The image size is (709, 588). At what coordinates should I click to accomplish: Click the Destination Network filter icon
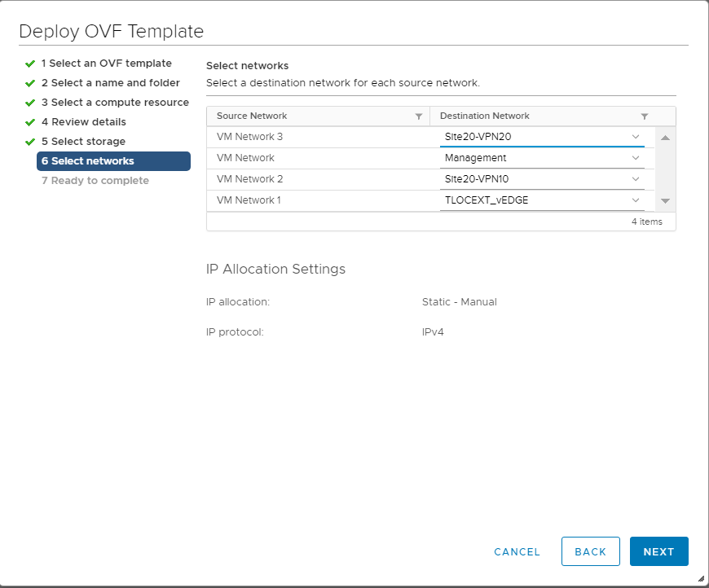point(645,116)
